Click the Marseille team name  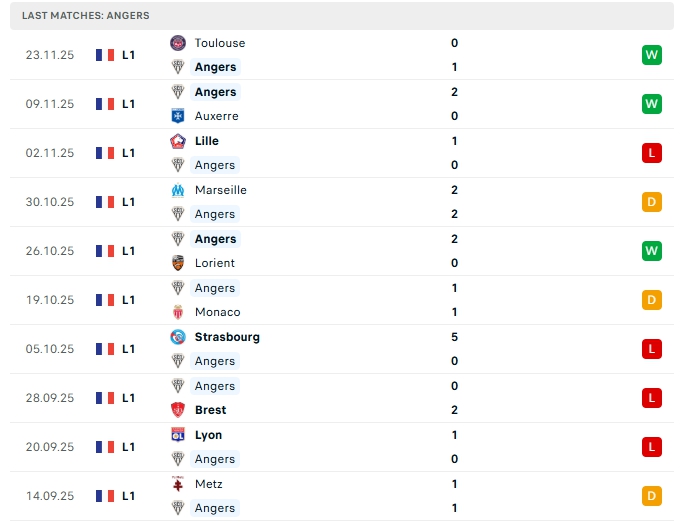point(221,190)
